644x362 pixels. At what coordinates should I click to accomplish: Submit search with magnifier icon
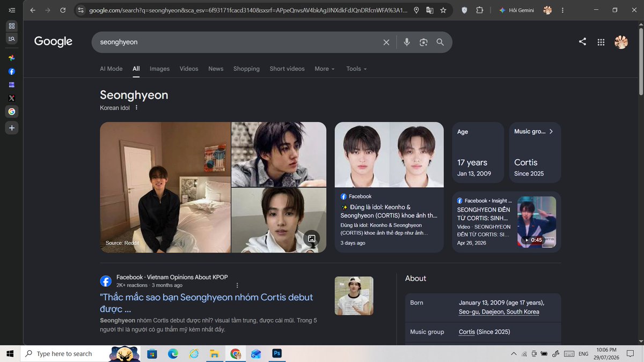coord(440,42)
